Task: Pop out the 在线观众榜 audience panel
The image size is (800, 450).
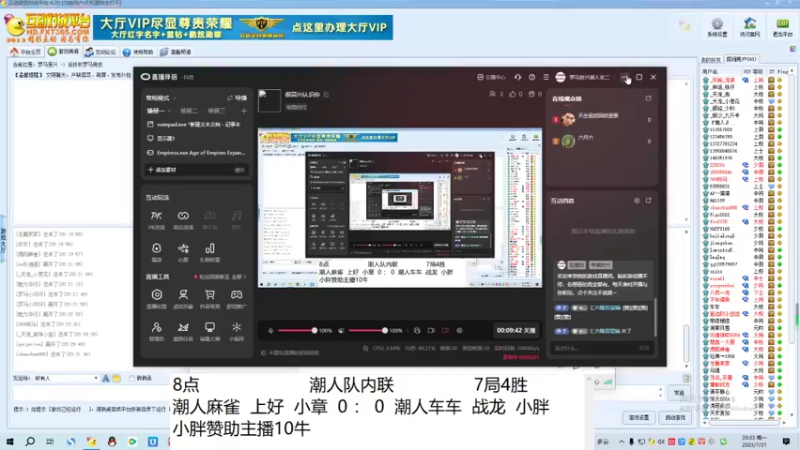Action: coord(648,98)
